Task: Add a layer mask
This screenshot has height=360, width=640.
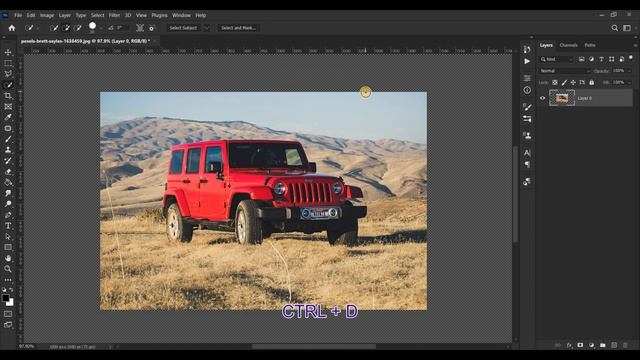Action: click(x=580, y=345)
